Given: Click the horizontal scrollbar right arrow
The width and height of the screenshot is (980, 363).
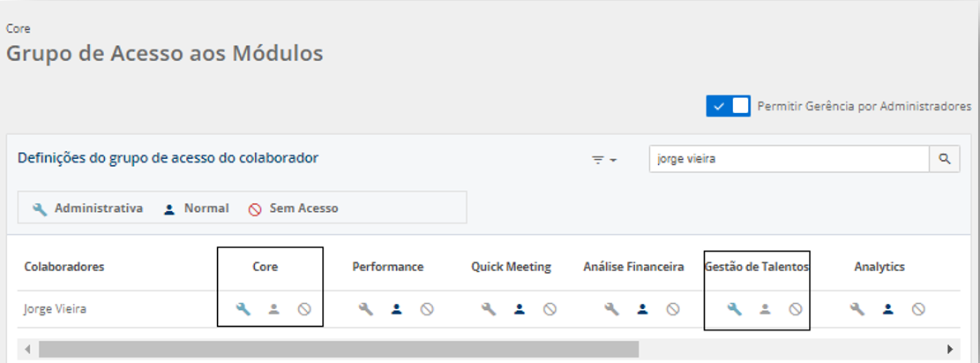Looking at the screenshot, I should (x=950, y=349).
